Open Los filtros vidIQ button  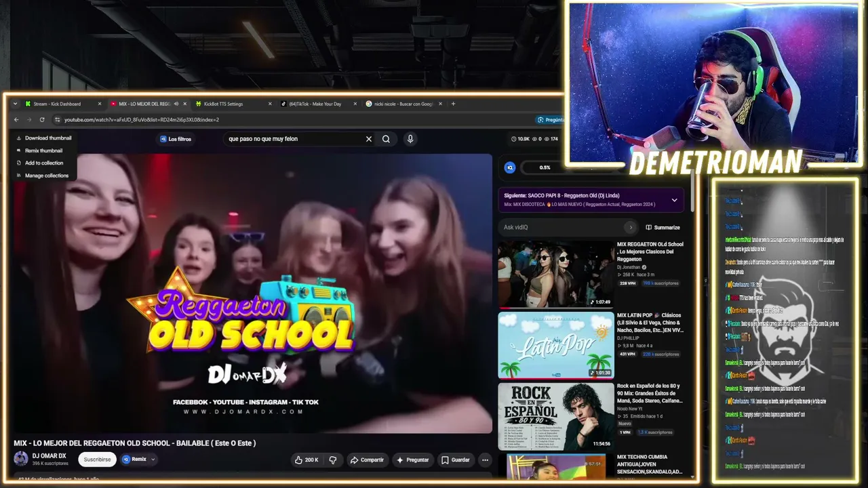[x=176, y=139]
